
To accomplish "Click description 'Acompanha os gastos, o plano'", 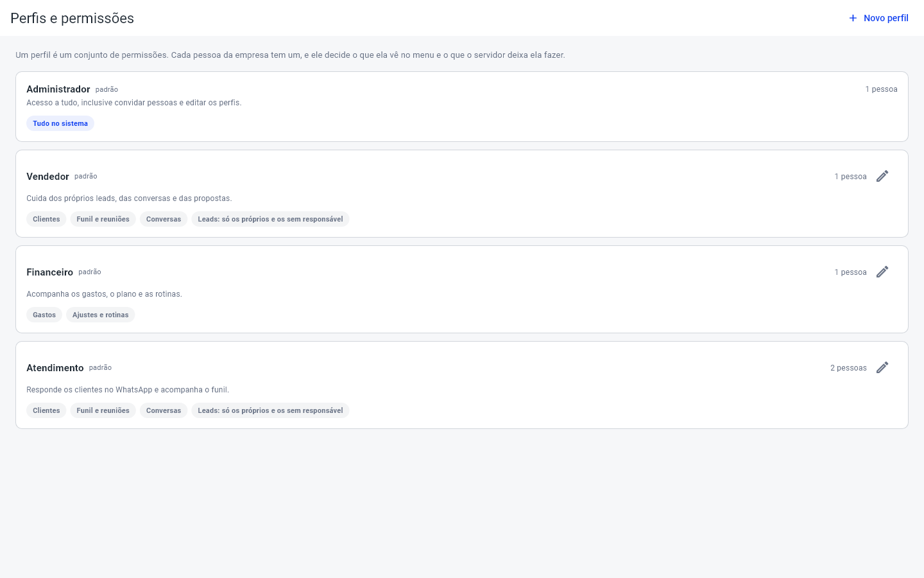I will (104, 294).
